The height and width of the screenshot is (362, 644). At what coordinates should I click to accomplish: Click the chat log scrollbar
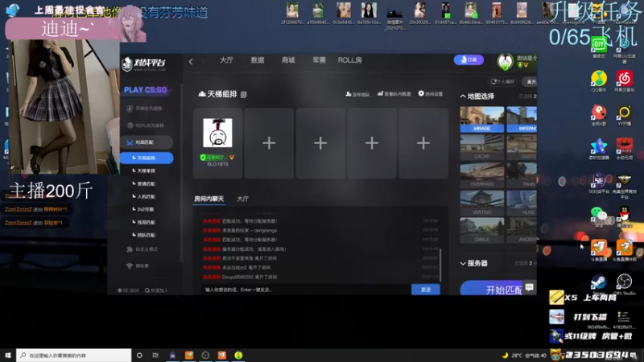pos(440,265)
